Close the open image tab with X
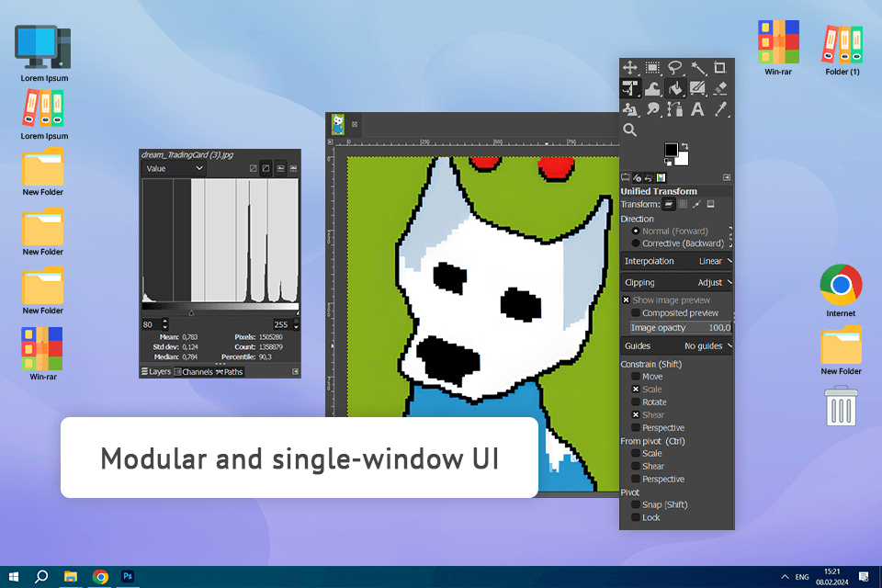This screenshot has width=882, height=588. (x=355, y=124)
